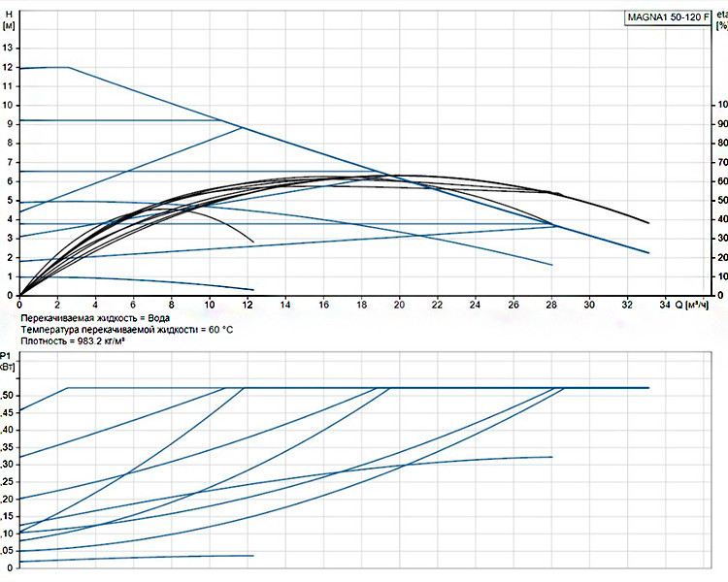Click the H [м] axis title

click(x=9, y=20)
